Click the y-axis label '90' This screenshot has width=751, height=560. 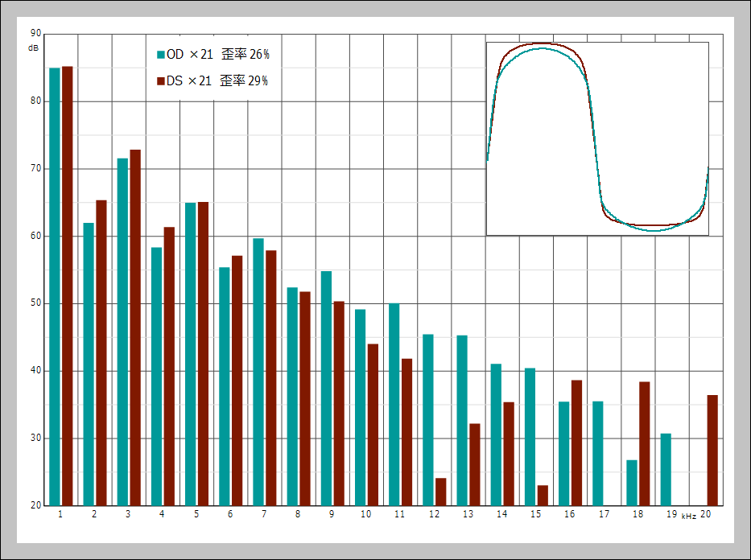(36, 33)
